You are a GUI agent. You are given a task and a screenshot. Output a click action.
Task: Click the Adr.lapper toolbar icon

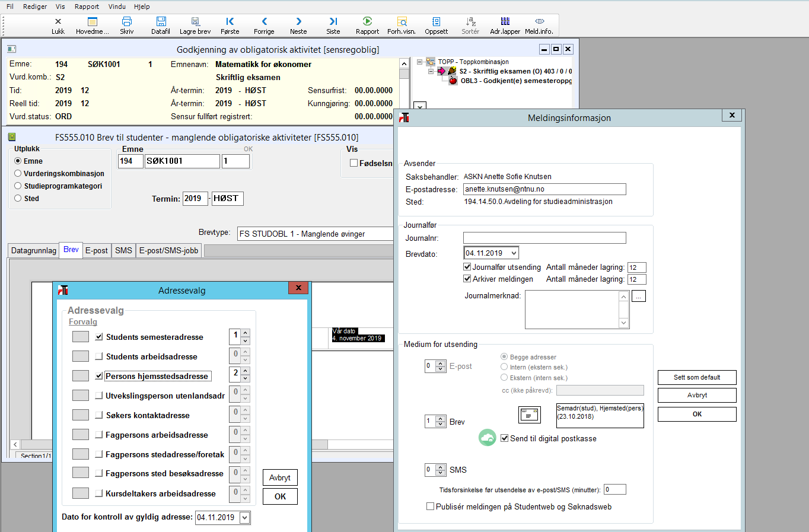tap(505, 21)
